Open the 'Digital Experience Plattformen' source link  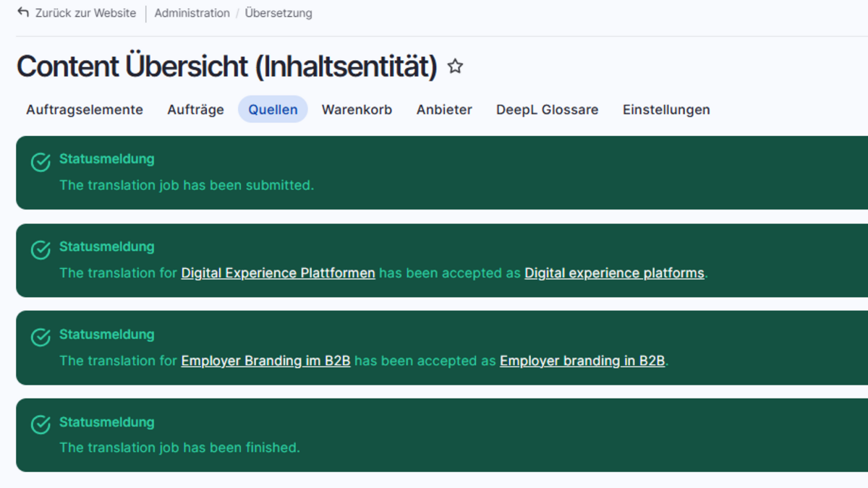[278, 273]
